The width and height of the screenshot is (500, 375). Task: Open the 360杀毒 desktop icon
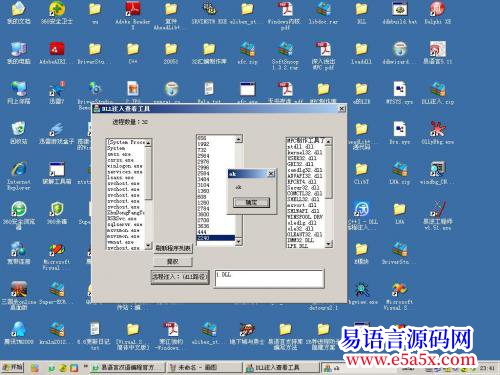[57, 213]
